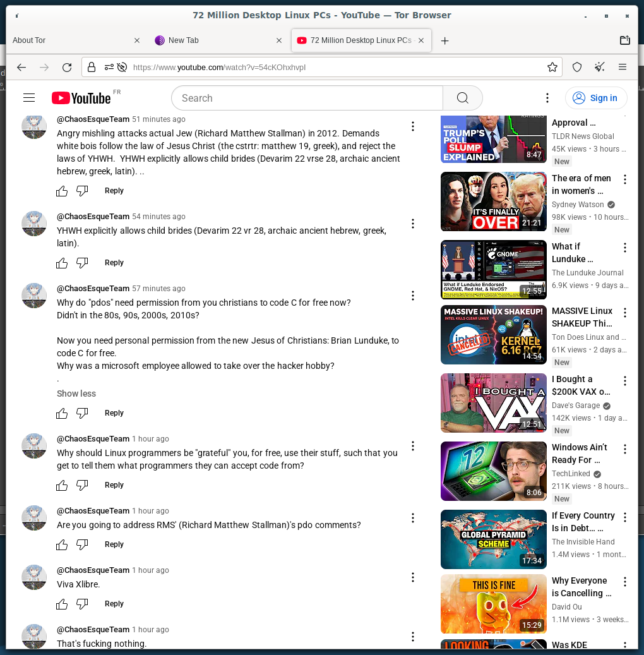
Task: Reply to the 'Viva Xlibre.' comment
Action: pos(114,604)
